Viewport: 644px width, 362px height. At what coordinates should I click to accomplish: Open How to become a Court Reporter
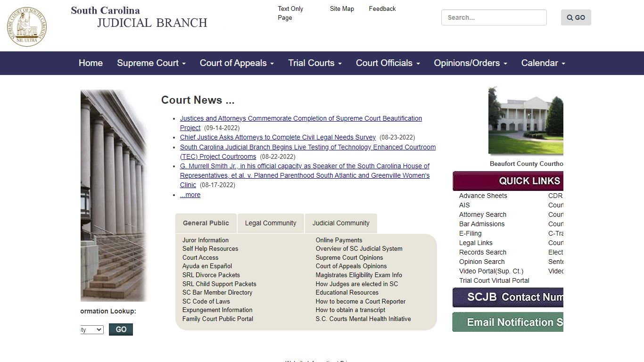click(361, 301)
